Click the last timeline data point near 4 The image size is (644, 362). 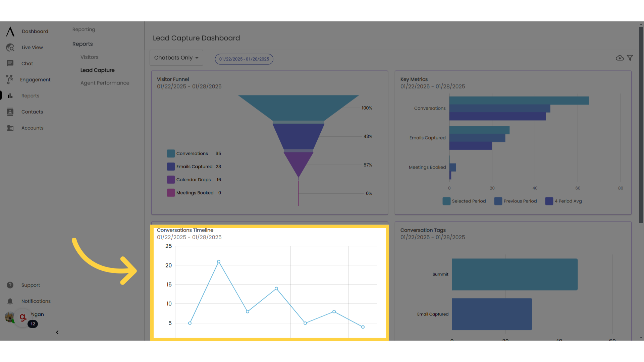click(363, 327)
